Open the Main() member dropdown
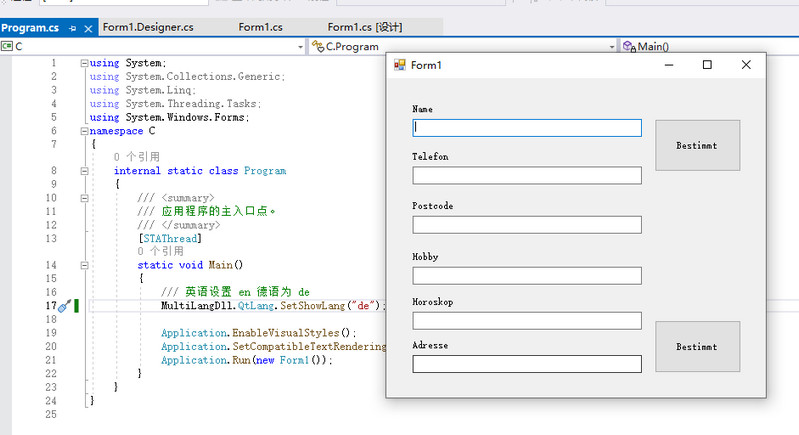Screen dimensions: 799x435 (x=709, y=46)
